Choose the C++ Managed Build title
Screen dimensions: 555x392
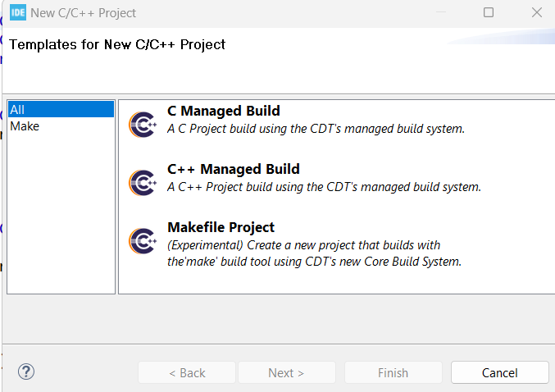tap(233, 170)
